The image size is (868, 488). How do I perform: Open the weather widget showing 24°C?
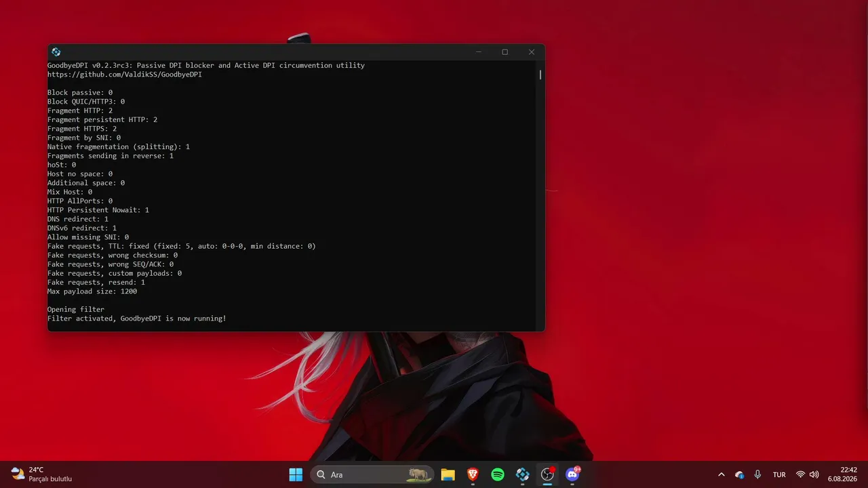(x=42, y=474)
